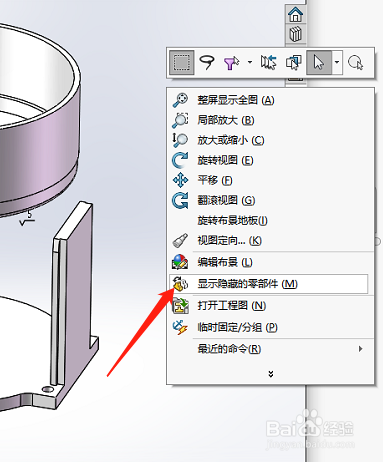This screenshot has height=462, width=383.
Task: Click the show hidden components icon
Action: [180, 284]
